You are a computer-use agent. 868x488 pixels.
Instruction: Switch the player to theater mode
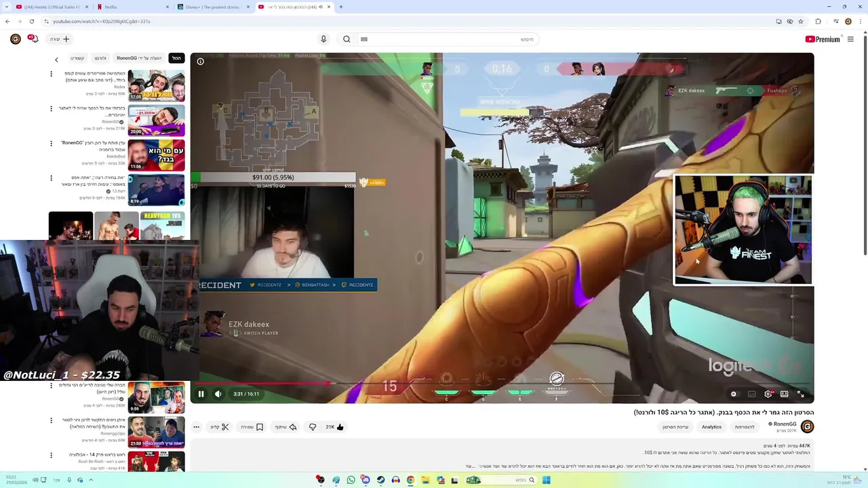pyautogui.click(x=784, y=394)
